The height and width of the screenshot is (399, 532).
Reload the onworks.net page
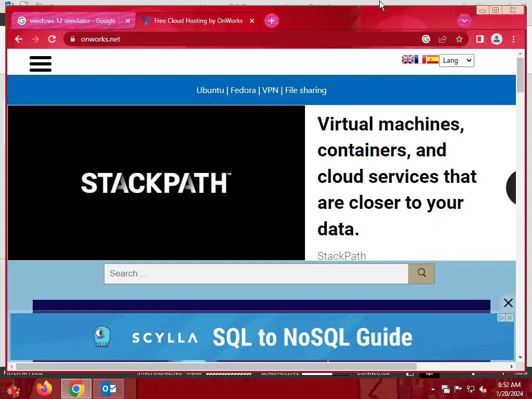[52, 39]
